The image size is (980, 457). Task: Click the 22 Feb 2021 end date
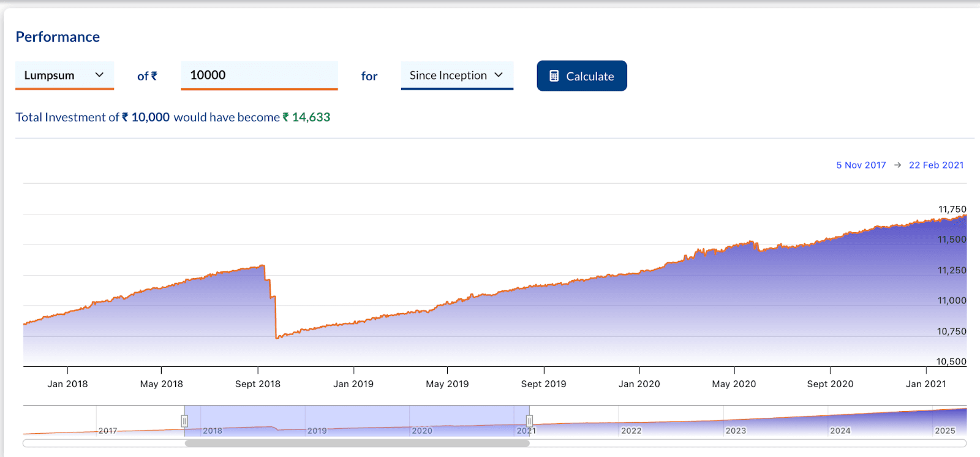click(936, 165)
